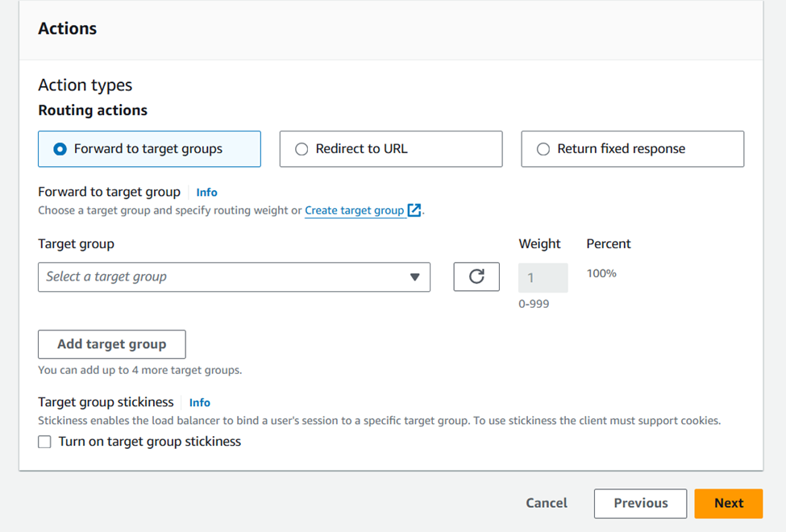786x532 pixels.
Task: Open Info link next to Target group stickiness
Action: point(200,402)
